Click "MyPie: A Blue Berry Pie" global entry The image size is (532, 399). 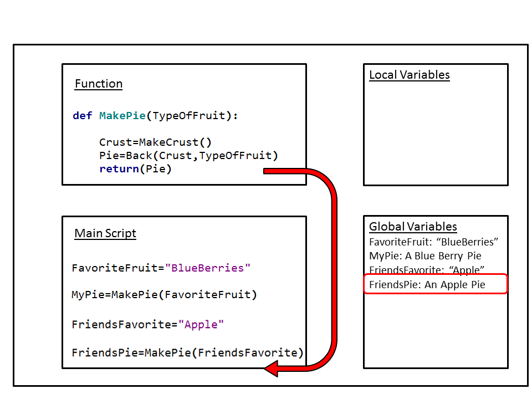(x=425, y=256)
